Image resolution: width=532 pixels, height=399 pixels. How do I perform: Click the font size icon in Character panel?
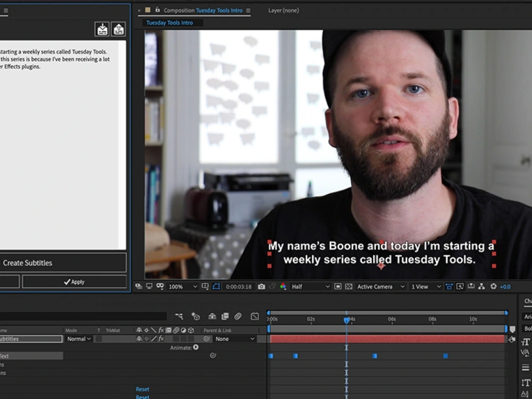tap(525, 342)
